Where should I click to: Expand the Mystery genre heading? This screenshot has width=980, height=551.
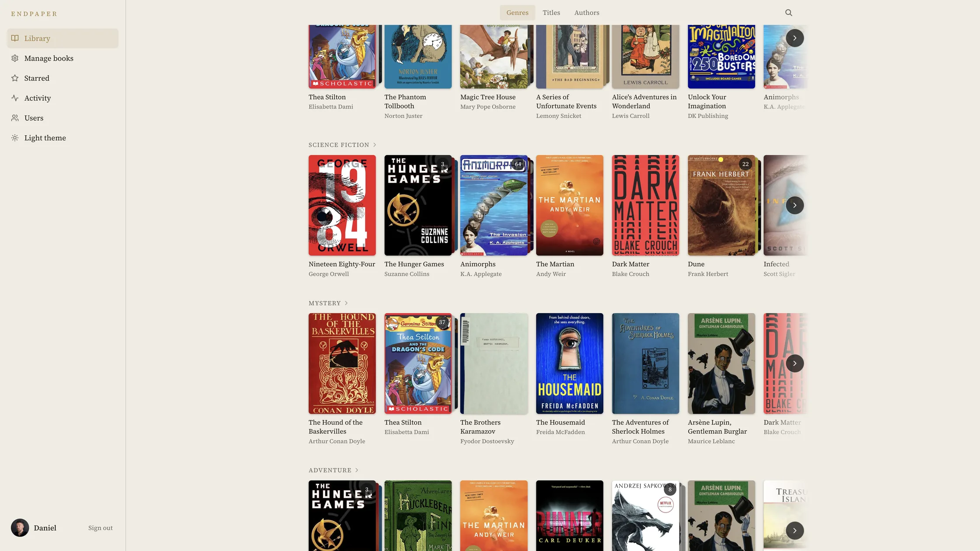(328, 303)
